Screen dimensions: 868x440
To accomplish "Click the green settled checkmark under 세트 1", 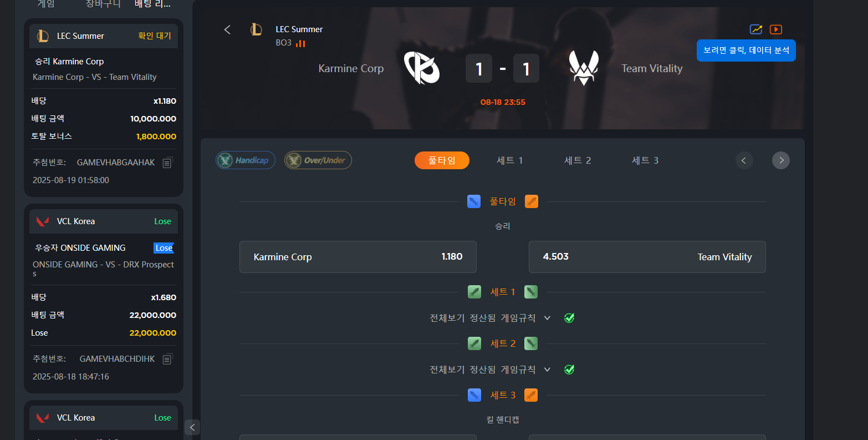I will [569, 318].
